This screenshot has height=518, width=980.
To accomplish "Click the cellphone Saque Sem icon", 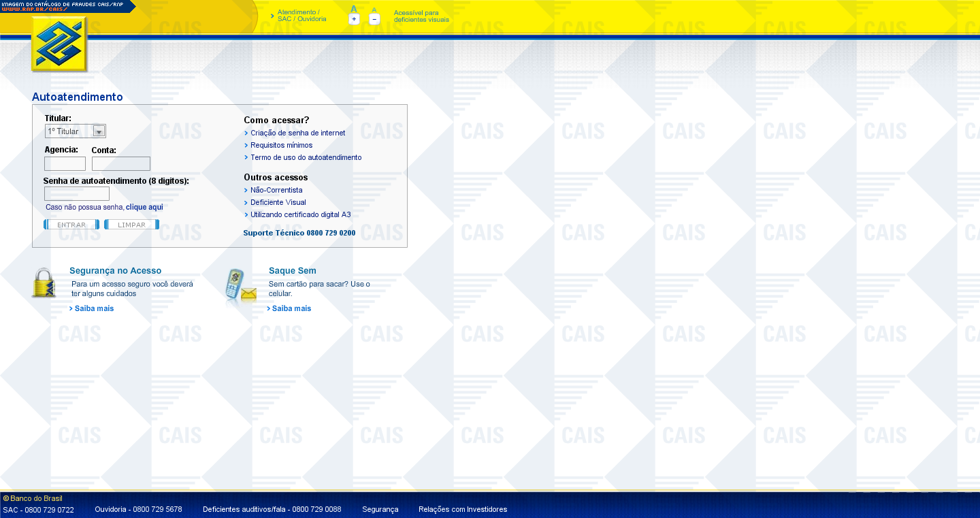I will point(240,285).
